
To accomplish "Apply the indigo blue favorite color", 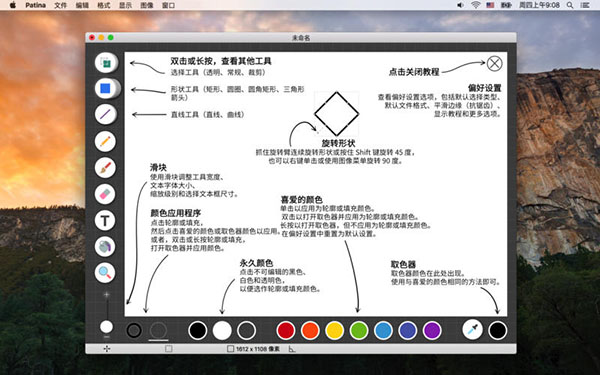I will pyautogui.click(x=408, y=330).
